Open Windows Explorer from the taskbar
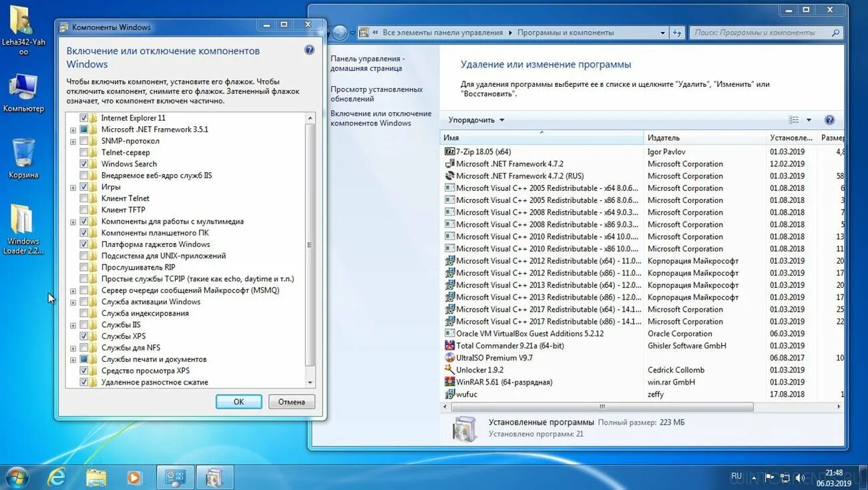Viewport: 868px width, 490px height. coord(96,477)
